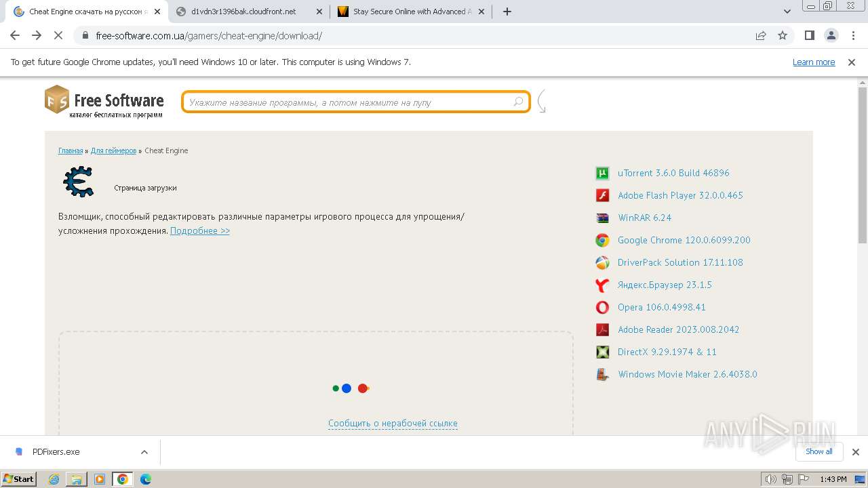Image resolution: width=868 pixels, height=488 pixels.
Task: Expand PDFixers.exe download options chevron
Action: 144,452
